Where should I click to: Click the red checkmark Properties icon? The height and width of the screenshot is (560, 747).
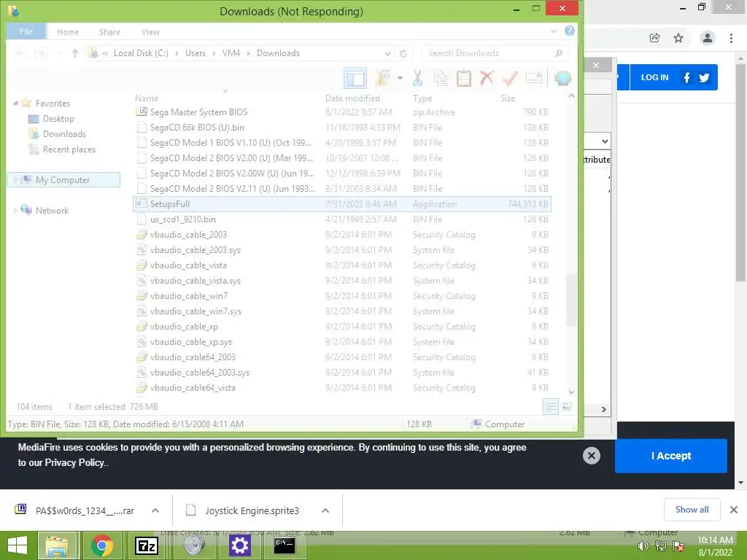click(510, 78)
